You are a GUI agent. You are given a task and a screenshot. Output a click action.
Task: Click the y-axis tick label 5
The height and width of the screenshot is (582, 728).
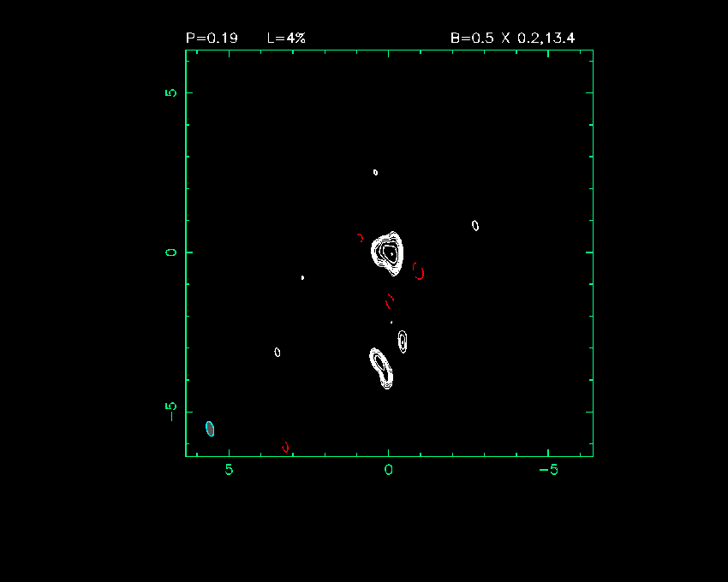coord(170,92)
